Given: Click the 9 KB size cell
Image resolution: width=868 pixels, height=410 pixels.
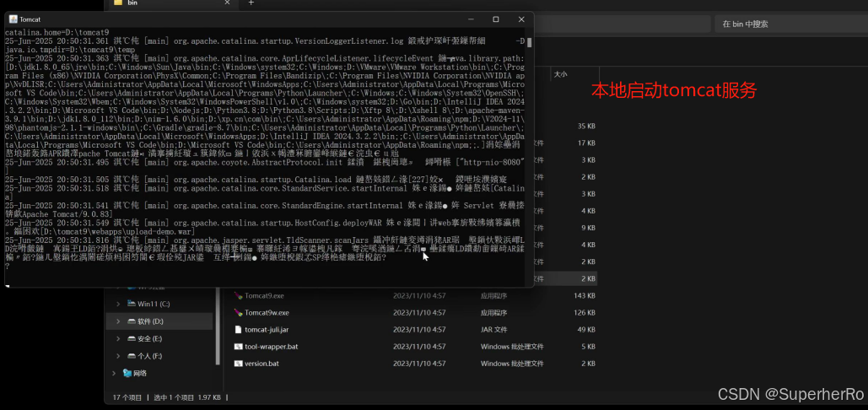Looking at the screenshot, I should pyautogui.click(x=588, y=228).
